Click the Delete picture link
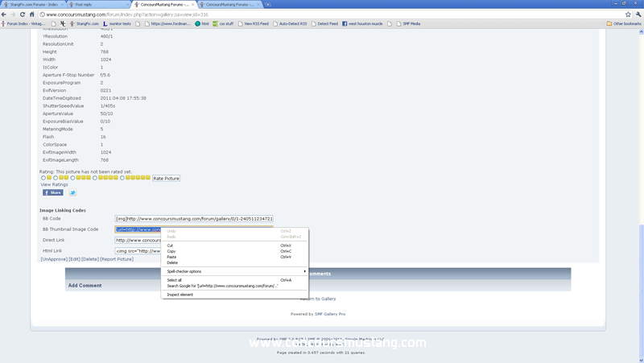Viewport: 644px width, 363px height. click(90, 259)
